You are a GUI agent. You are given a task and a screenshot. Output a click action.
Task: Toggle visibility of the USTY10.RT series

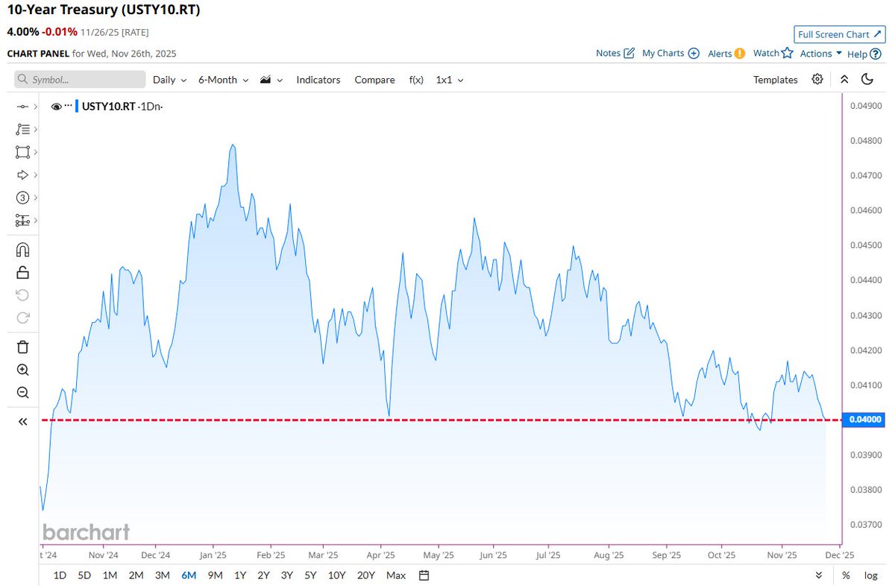[57, 106]
